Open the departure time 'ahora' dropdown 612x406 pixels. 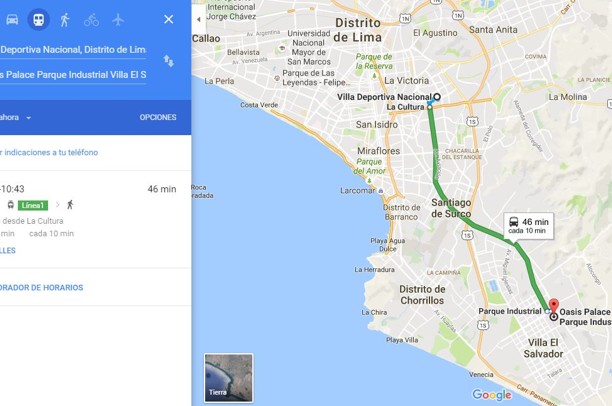(16, 118)
